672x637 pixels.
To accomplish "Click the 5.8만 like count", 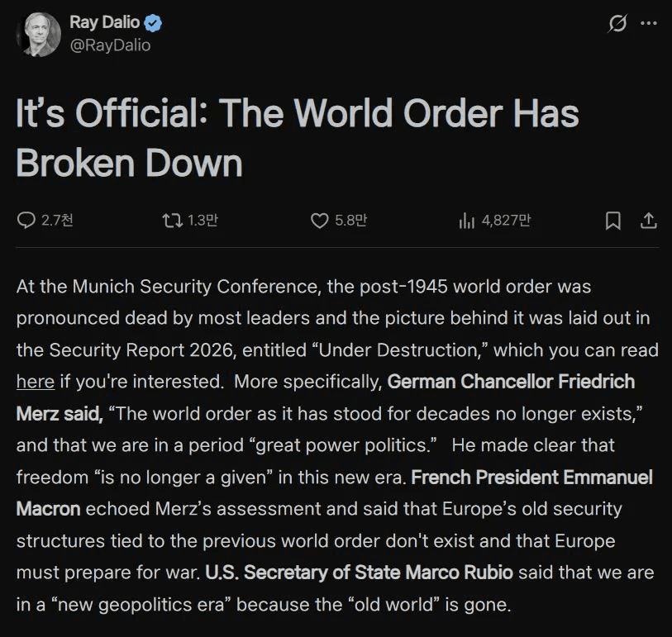I will (x=350, y=221).
